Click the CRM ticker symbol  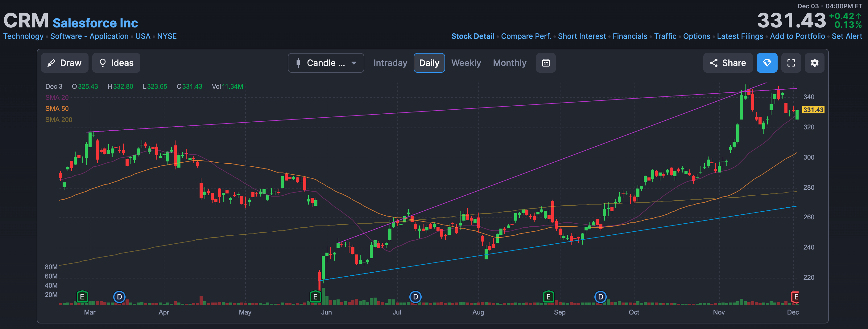[26, 21]
